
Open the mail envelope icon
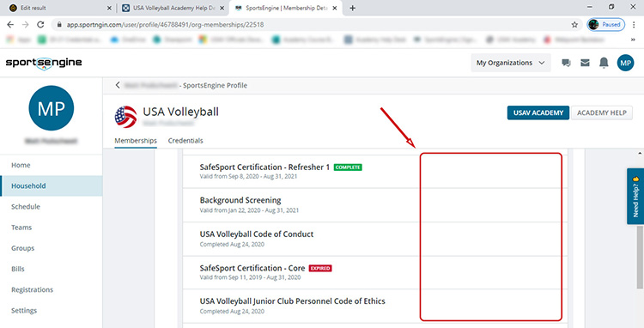[585, 63]
